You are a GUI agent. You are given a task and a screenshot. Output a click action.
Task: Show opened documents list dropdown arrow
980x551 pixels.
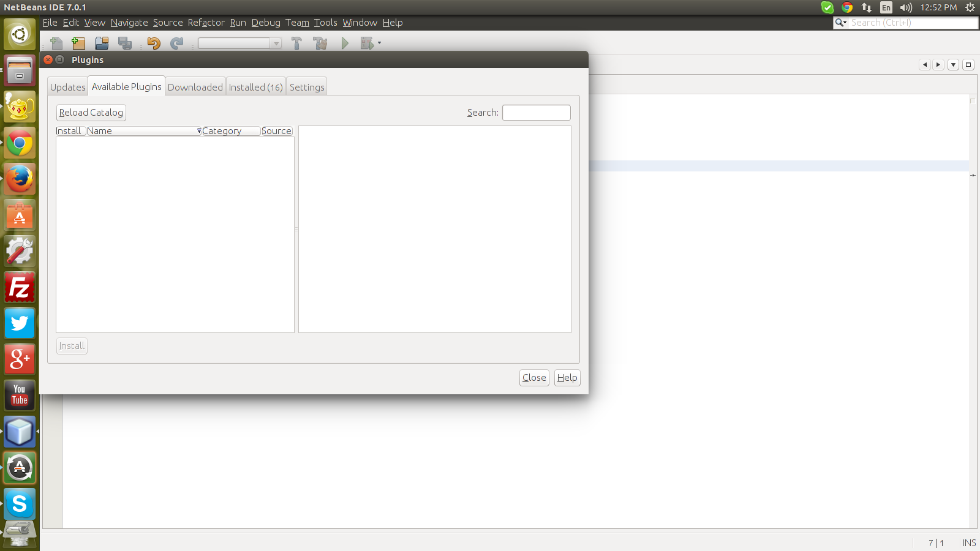tap(954, 64)
